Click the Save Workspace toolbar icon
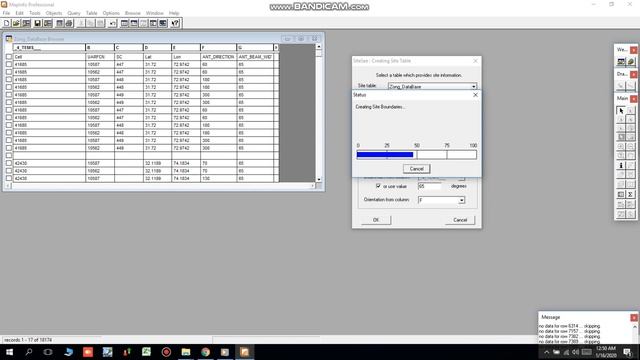Image resolution: width=640 pixels, height=360 pixels. [x=47, y=23]
